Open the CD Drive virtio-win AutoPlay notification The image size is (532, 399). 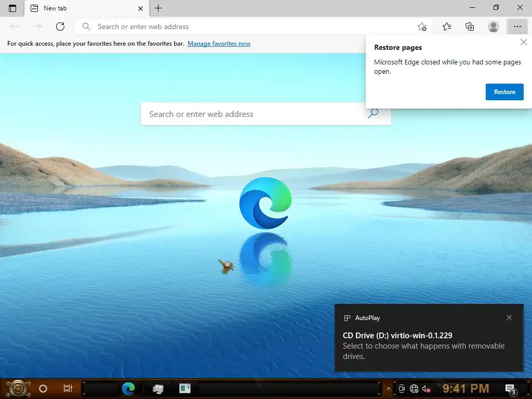[x=429, y=338]
